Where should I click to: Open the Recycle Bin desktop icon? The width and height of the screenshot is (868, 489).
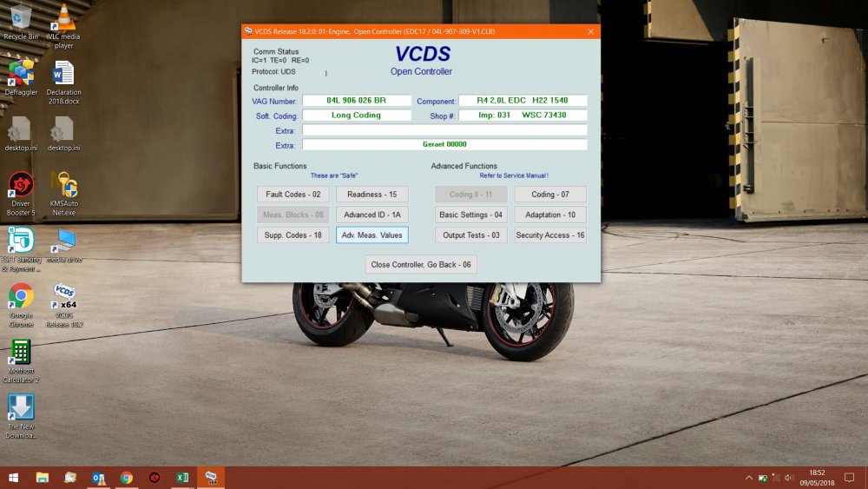pyautogui.click(x=21, y=23)
